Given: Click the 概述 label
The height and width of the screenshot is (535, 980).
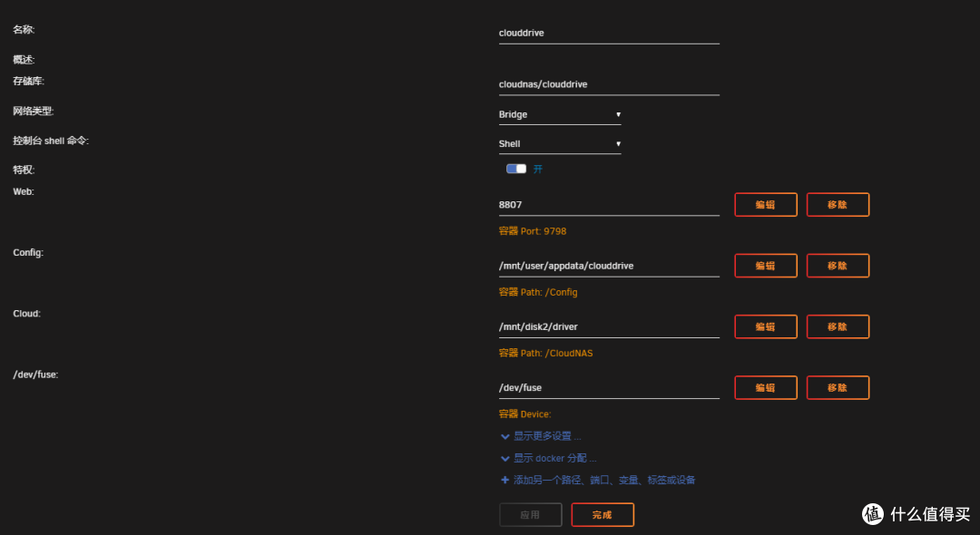Looking at the screenshot, I should pos(24,60).
